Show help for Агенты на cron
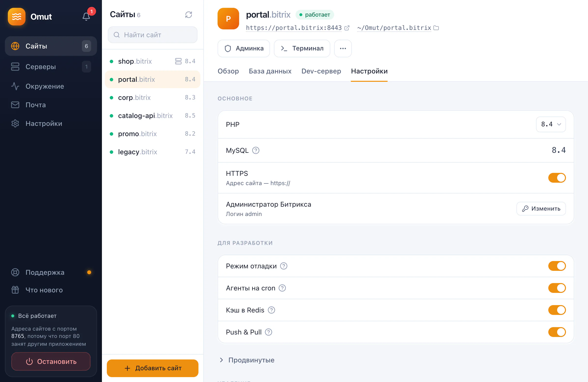Image resolution: width=588 pixels, height=382 pixels. click(x=282, y=288)
